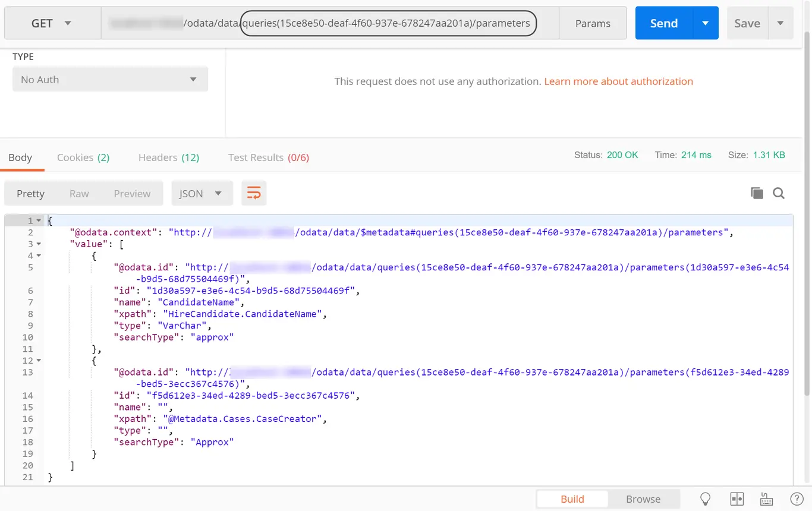Click the "CandidateName" name value

click(x=200, y=302)
